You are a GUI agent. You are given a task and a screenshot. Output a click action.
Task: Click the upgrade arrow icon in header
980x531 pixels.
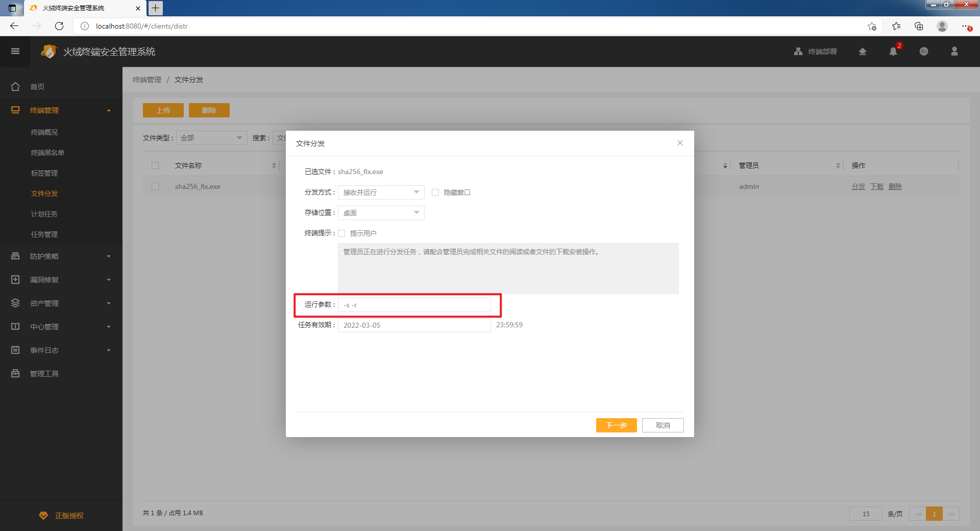pos(863,52)
